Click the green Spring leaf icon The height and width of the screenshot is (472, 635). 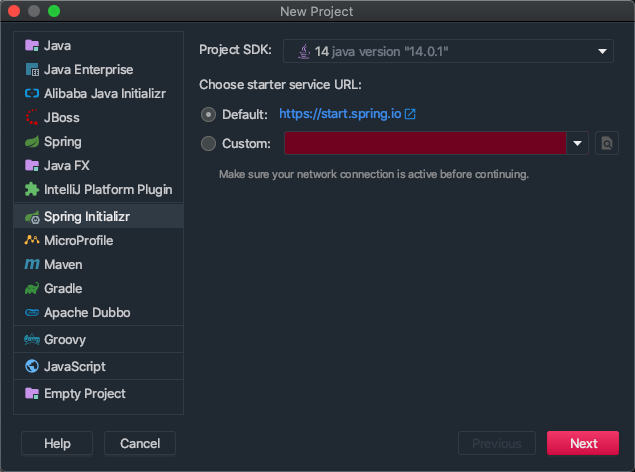point(32,142)
